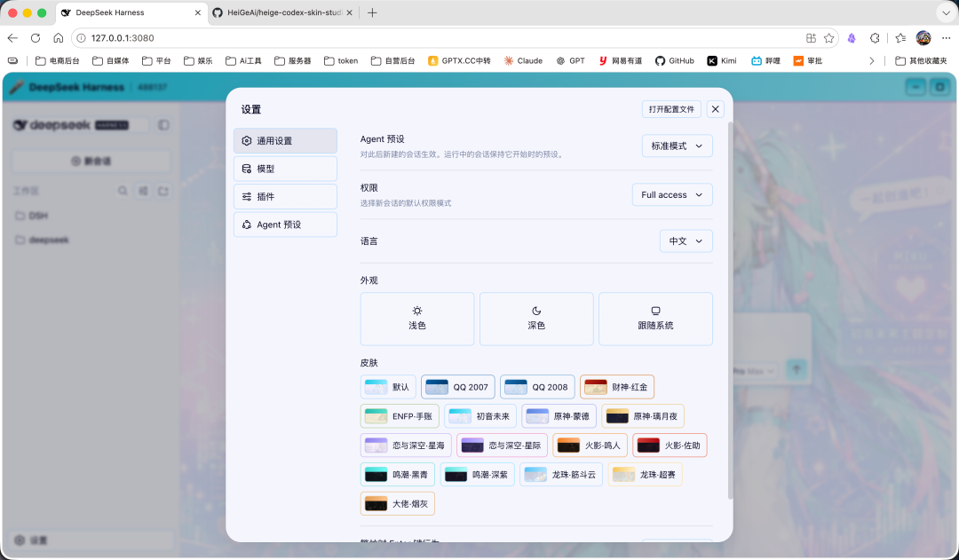Open the 服务器 bookmark folder
The width and height of the screenshot is (959, 560).
293,60
